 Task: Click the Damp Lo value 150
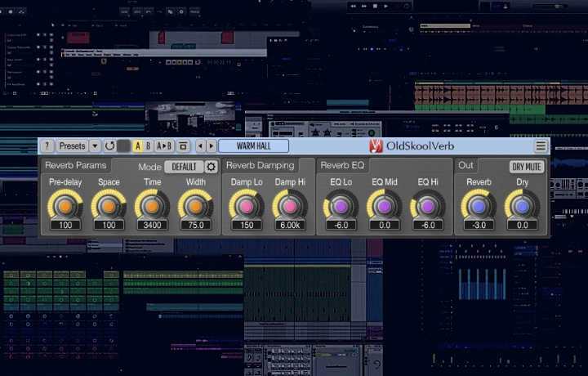pyautogui.click(x=247, y=225)
